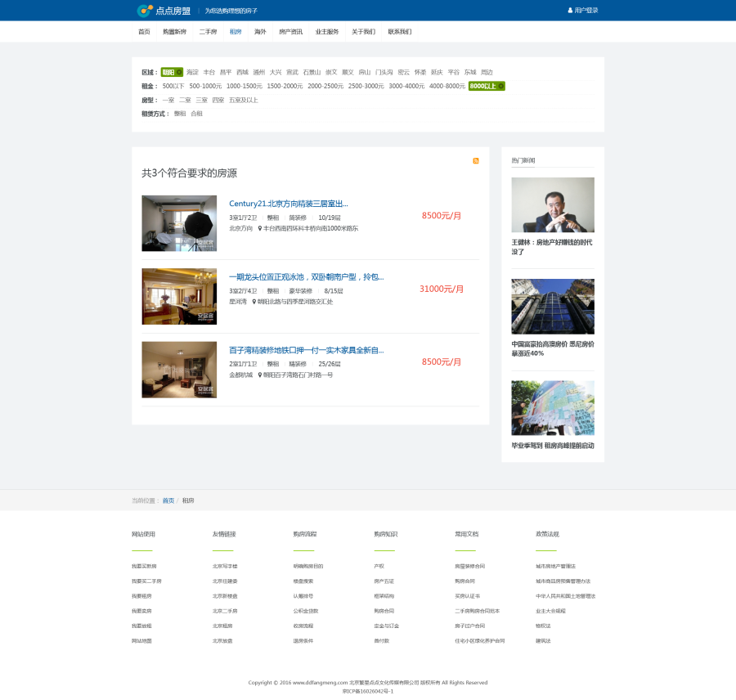Click the map pin beside 朝阳北路 address
This screenshot has width=736, height=700.
pyautogui.click(x=254, y=302)
